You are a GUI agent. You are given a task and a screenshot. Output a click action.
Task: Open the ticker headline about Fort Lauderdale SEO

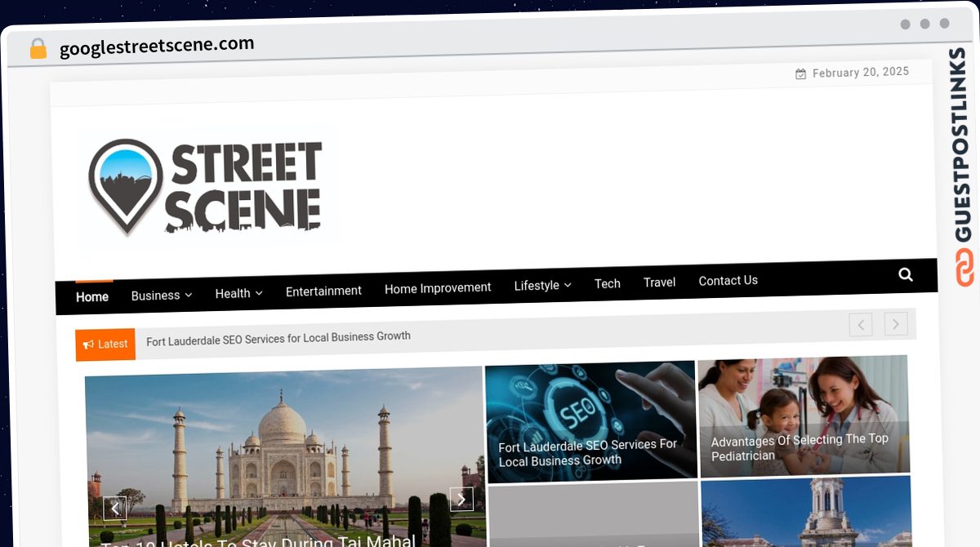click(x=278, y=339)
